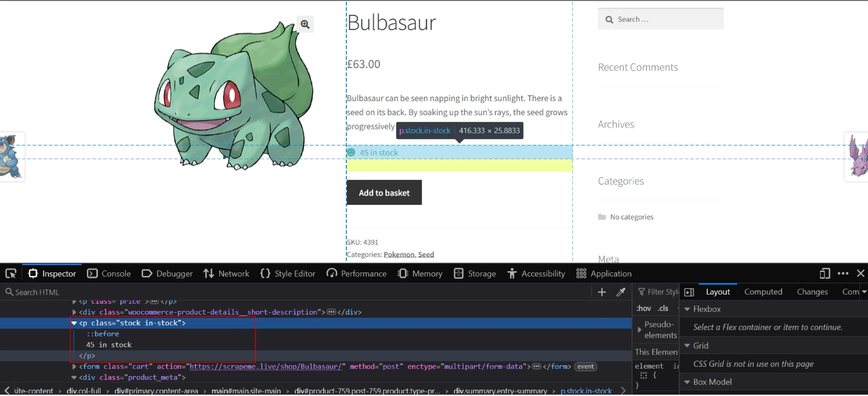
Task: Expand the short-description div ellipsis badge
Action: (x=331, y=312)
